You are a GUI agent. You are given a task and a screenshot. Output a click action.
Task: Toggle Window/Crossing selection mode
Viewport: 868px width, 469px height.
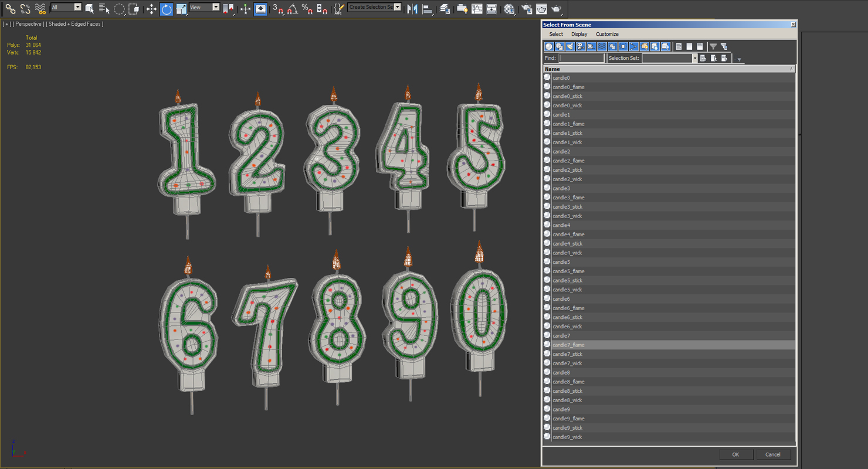[134, 8]
